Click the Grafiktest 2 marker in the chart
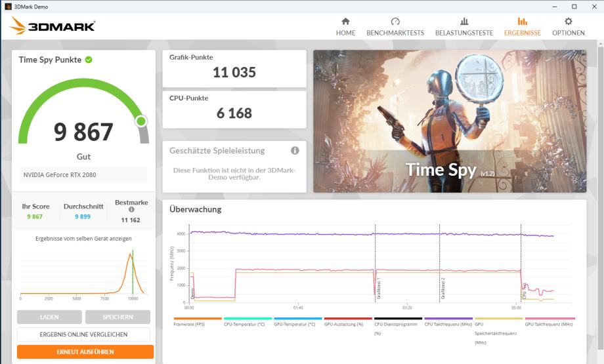 click(x=442, y=289)
